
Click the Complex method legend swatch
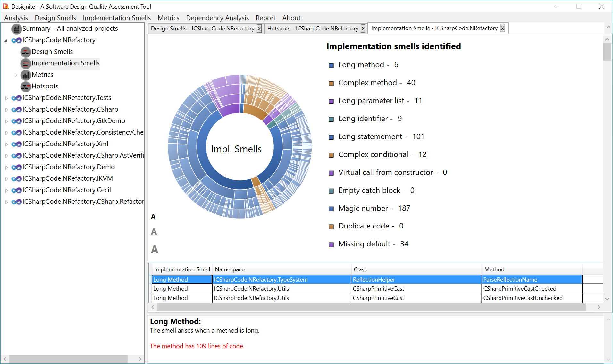pos(331,84)
